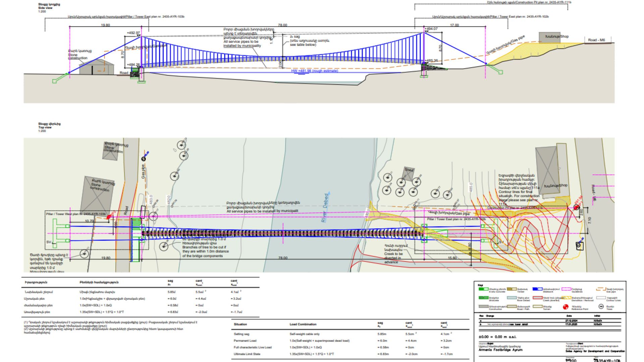Image resolution: width=644 pixels, height=362 pixels.
Task: Click the dashed Gas pipe legend icon
Action: 601,289
